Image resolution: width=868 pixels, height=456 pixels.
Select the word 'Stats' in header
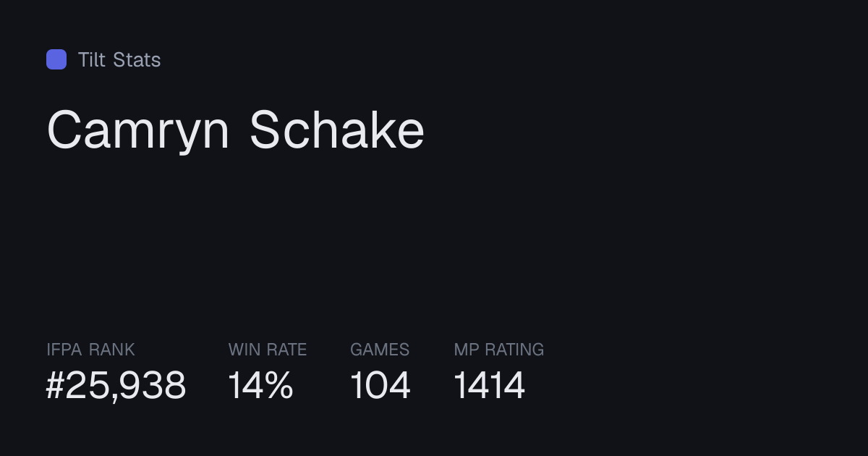[x=137, y=59]
